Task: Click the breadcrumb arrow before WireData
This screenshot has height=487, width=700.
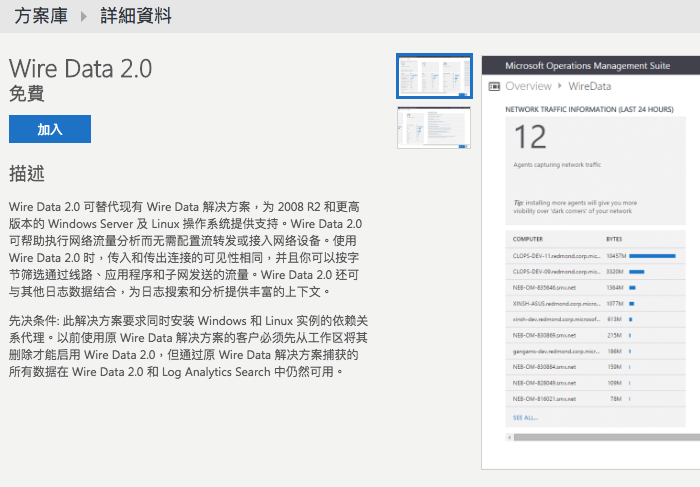Action: [560, 86]
